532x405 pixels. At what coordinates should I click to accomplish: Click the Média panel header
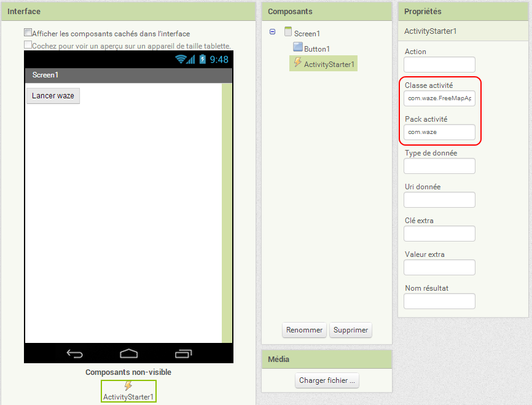pos(327,360)
